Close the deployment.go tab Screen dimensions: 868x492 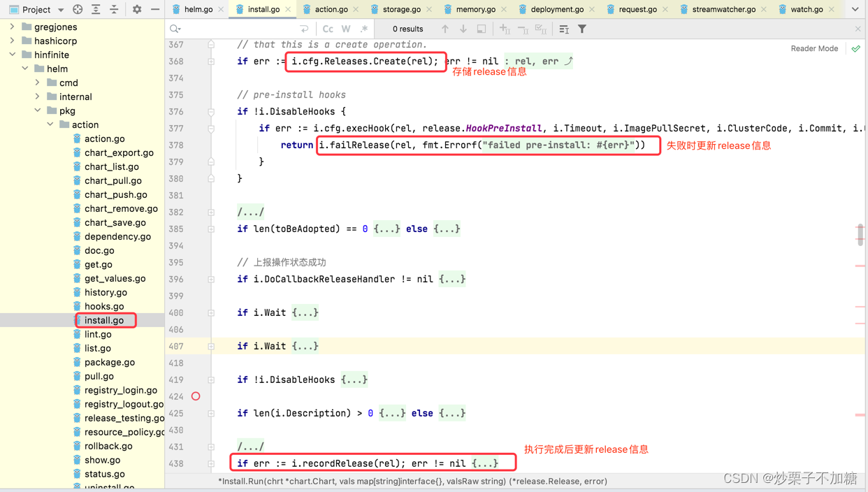coord(592,10)
